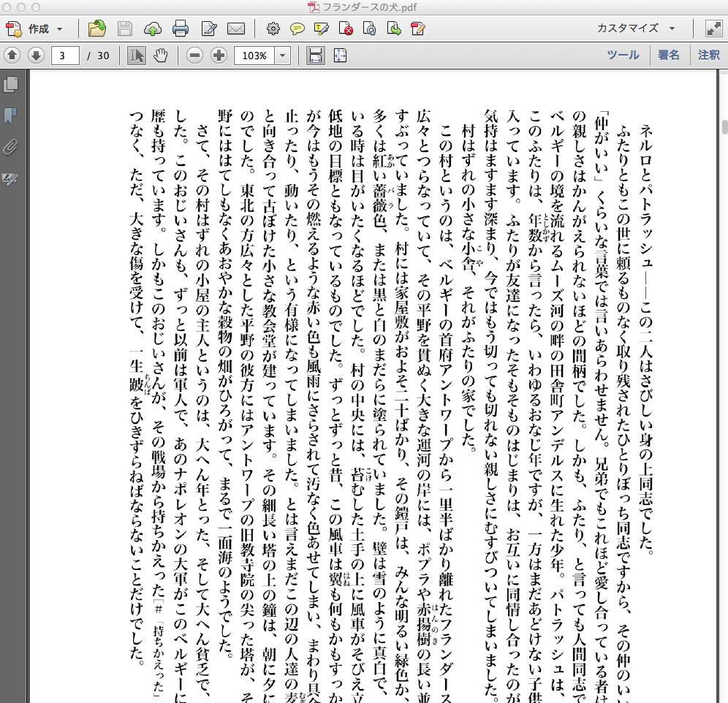Click the edit document pencil icon

(209, 28)
